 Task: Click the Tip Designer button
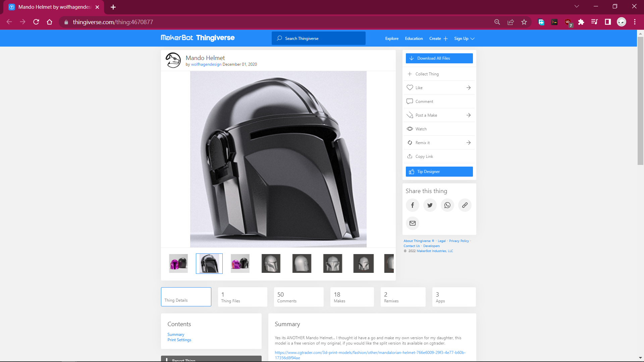click(439, 172)
